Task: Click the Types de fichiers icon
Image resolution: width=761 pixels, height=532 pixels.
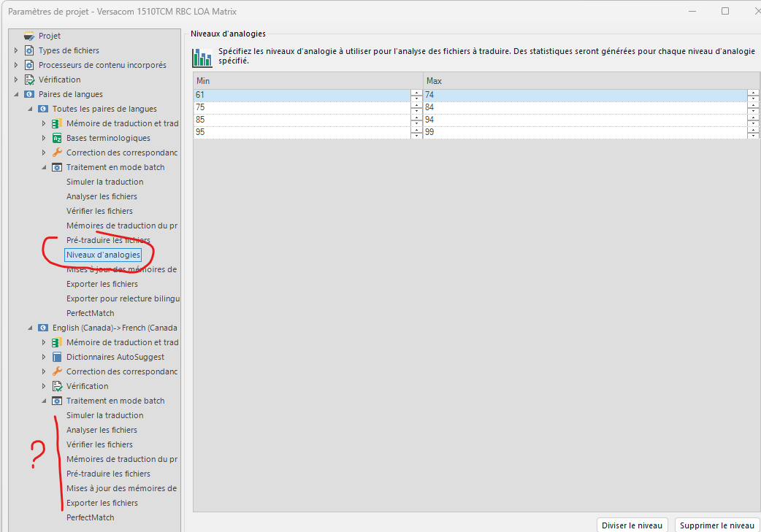Action: pos(29,50)
